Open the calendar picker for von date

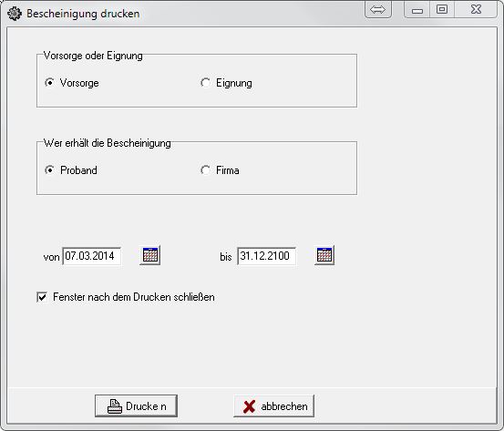tap(149, 255)
